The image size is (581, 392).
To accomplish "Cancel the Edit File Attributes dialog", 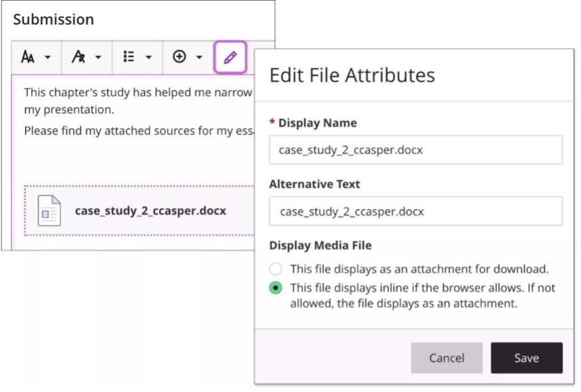I will point(447,358).
